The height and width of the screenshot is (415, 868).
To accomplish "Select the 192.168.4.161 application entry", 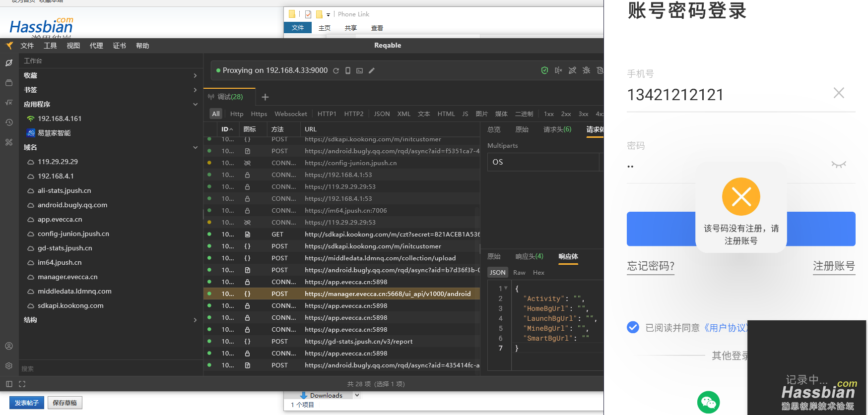I will [x=60, y=119].
